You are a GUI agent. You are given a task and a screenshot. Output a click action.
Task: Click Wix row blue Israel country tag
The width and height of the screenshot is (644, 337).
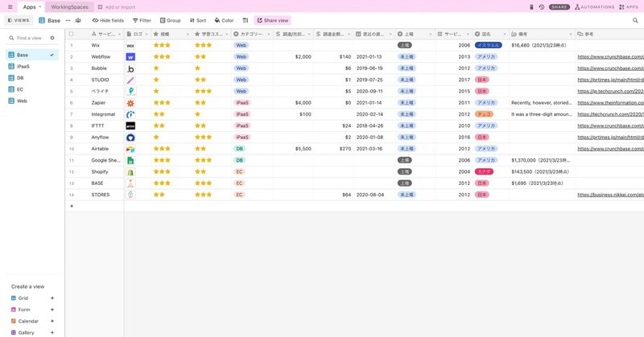tap(489, 46)
